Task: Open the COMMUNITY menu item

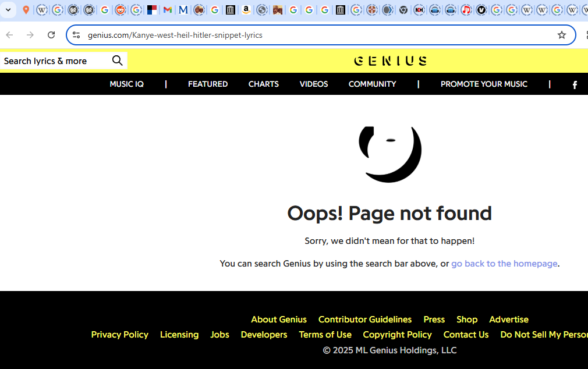Action: coord(373,84)
